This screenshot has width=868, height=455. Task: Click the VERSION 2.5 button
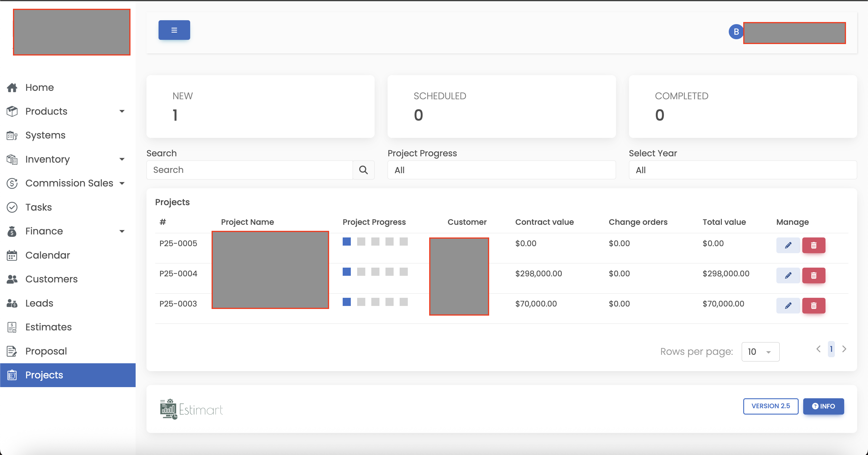coord(771,406)
